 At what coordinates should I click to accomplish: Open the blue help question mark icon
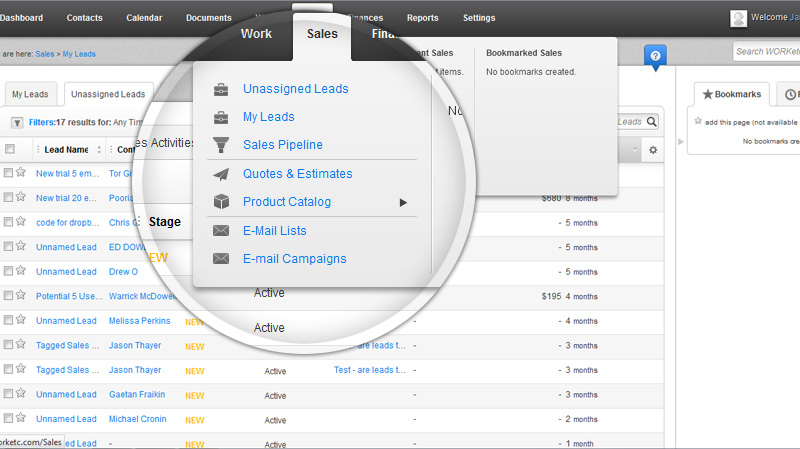pyautogui.click(x=655, y=57)
